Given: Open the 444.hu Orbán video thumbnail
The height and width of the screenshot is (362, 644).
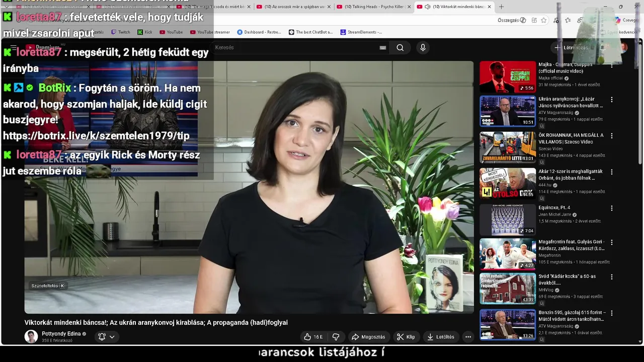Looking at the screenshot, I should point(508,184).
